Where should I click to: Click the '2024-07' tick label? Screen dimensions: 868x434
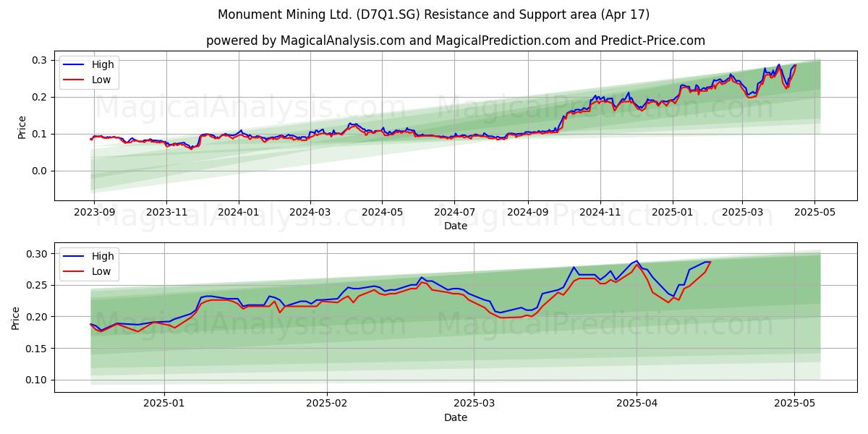454,212
